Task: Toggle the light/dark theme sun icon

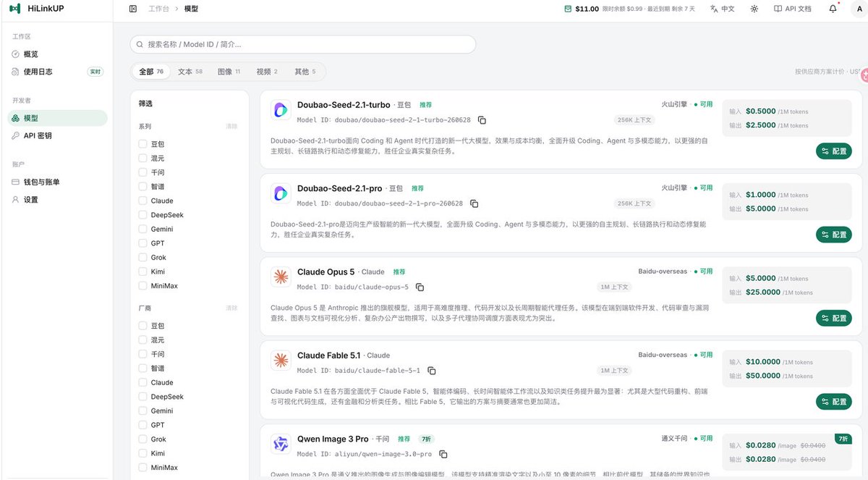Action: [x=754, y=9]
